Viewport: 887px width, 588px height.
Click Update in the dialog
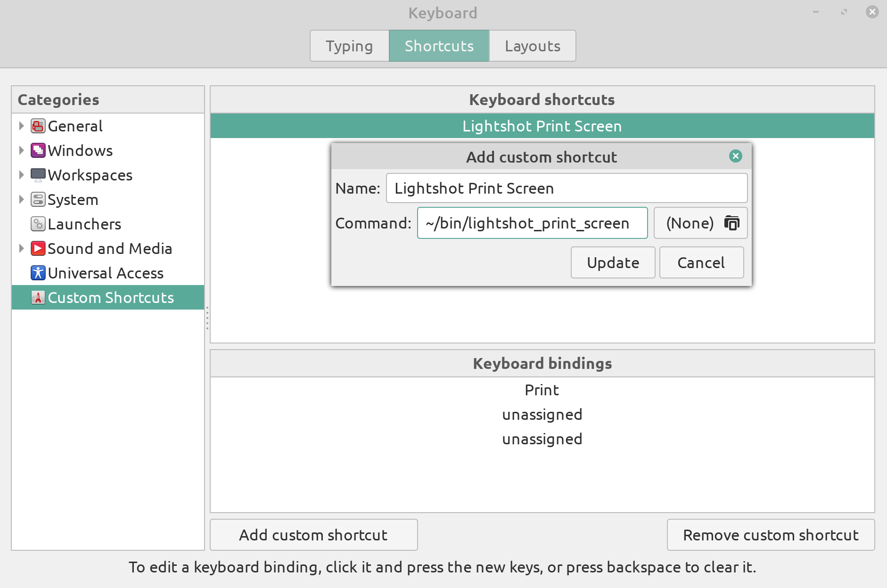(613, 262)
